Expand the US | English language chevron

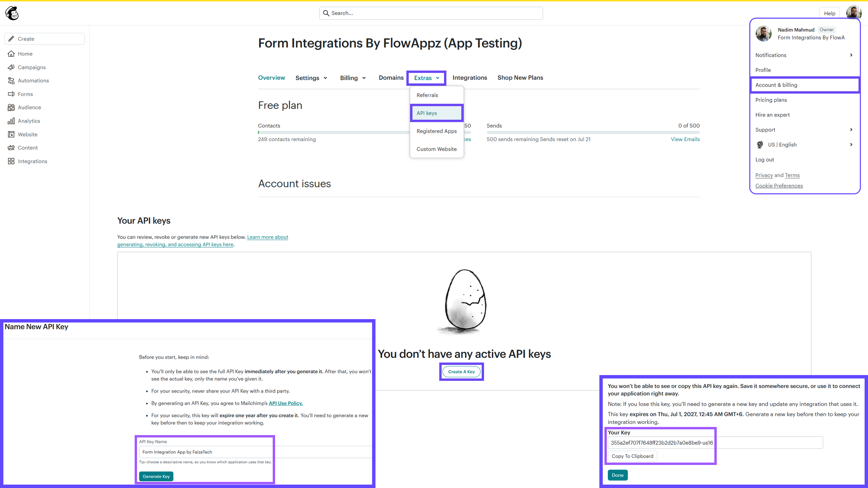click(851, 144)
